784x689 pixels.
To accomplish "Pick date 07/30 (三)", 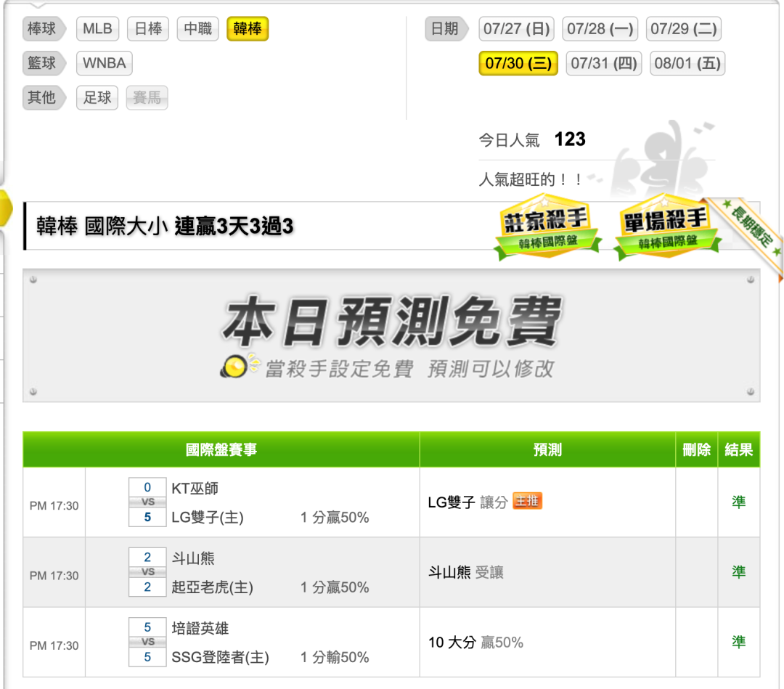I will pos(518,63).
